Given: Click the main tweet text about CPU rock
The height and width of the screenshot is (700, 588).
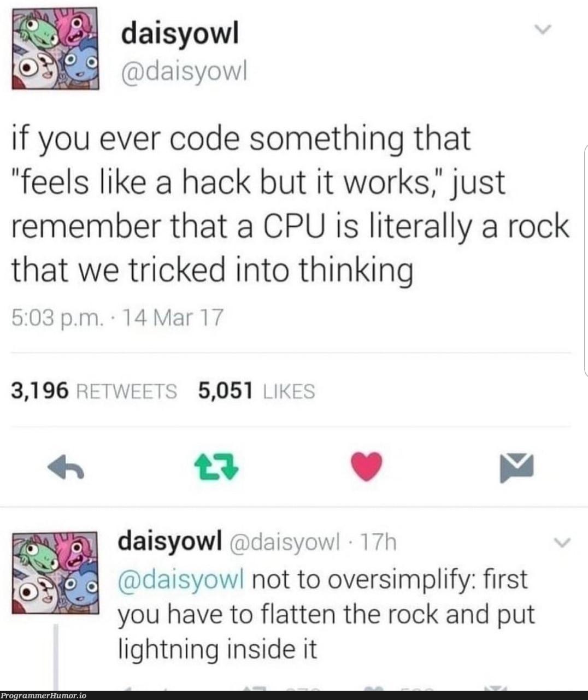Looking at the screenshot, I should [x=290, y=204].
